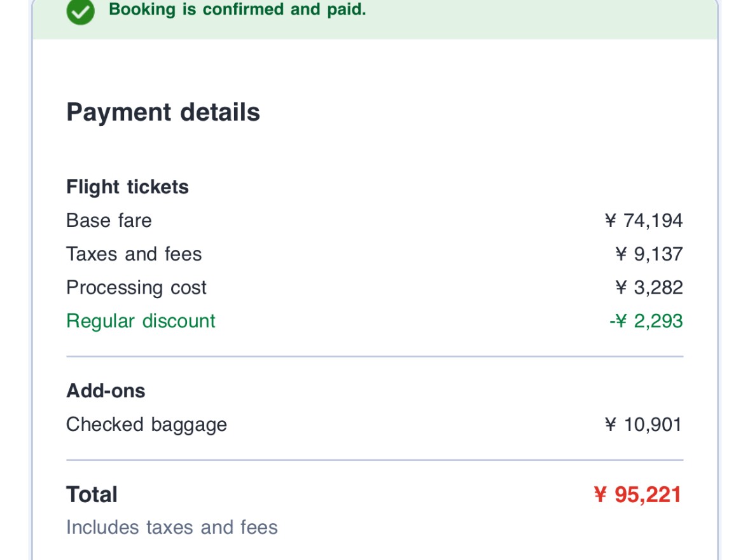Select the Checked baggage label

point(146,425)
